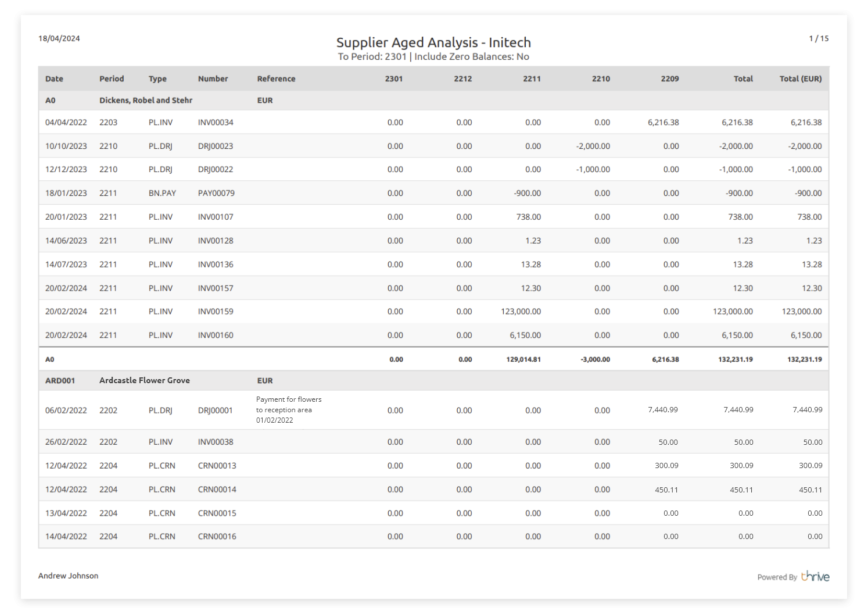Select the 2209 period column header
This screenshot has width=868, height=614.
(669, 78)
